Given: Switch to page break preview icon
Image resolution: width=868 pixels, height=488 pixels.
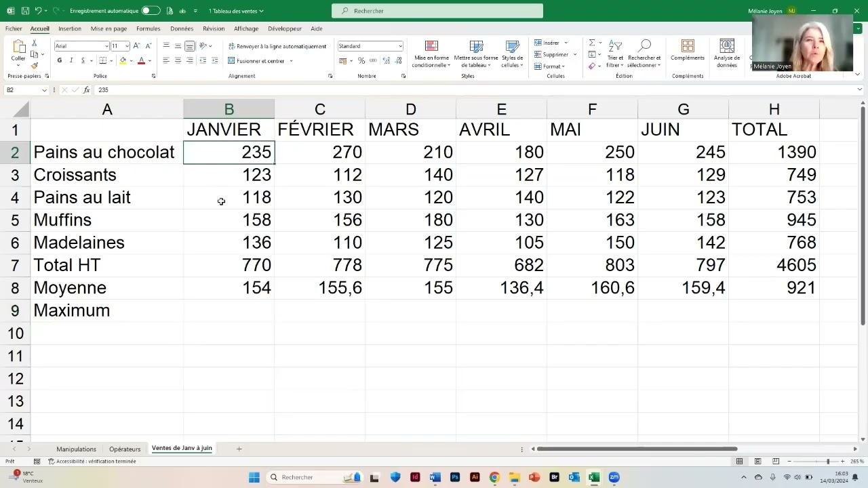Looking at the screenshot, I should (776, 462).
